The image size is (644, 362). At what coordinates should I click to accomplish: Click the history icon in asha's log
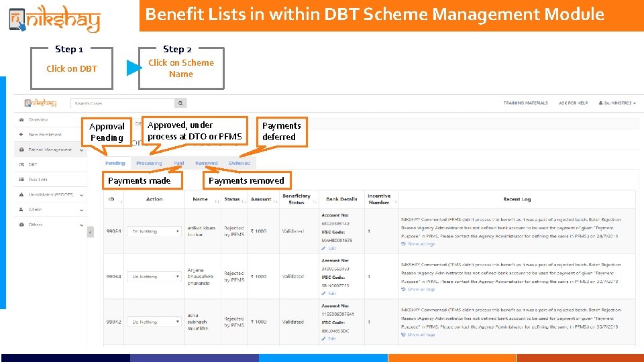tap(403, 335)
